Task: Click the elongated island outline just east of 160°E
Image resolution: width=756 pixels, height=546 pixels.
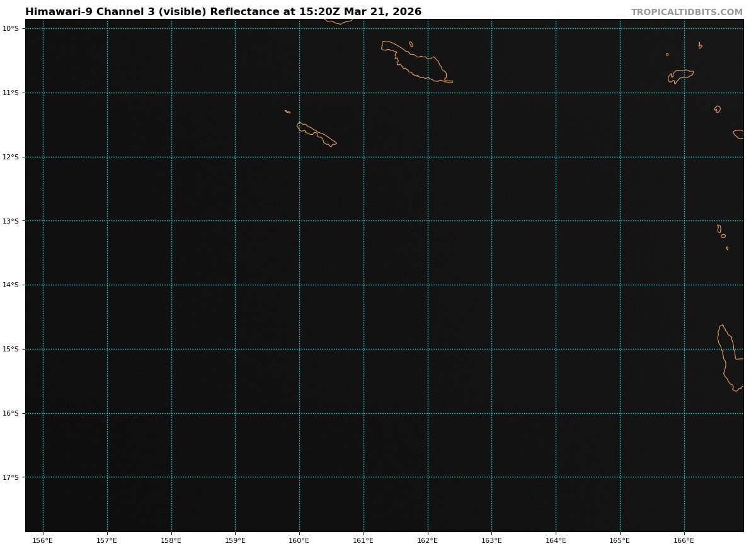Action: tap(316, 134)
